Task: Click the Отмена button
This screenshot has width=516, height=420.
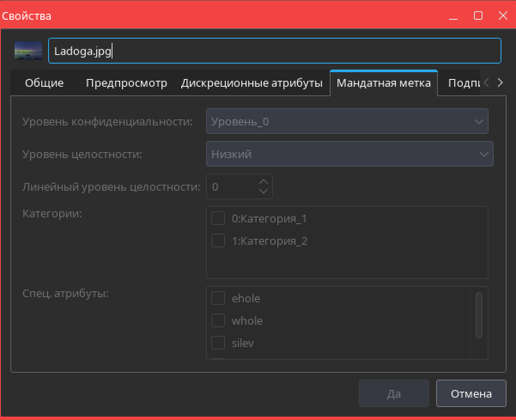Action: (x=471, y=394)
